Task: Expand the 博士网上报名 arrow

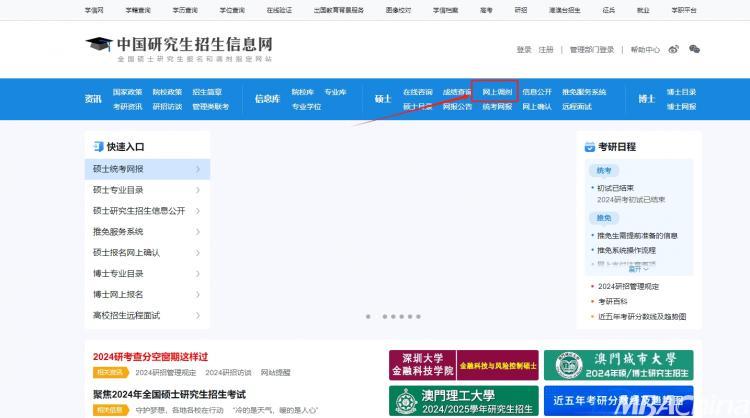Action: [198, 295]
